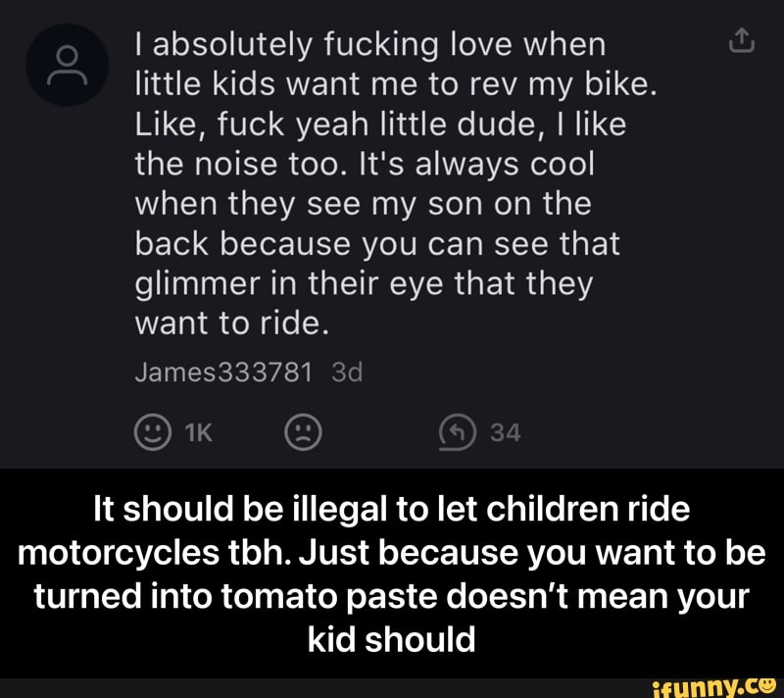This screenshot has width=784, height=698.
Task: Click the smiley face like icon
Action: pyautogui.click(x=153, y=432)
